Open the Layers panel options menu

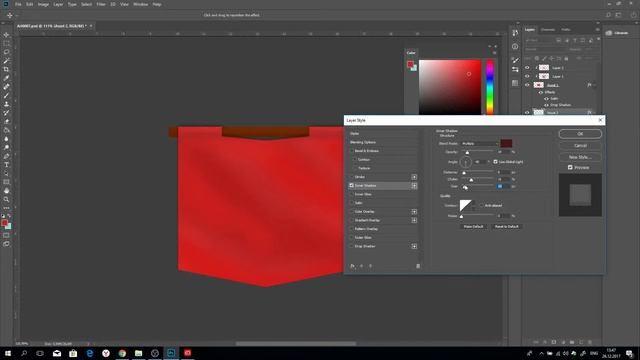598,30
